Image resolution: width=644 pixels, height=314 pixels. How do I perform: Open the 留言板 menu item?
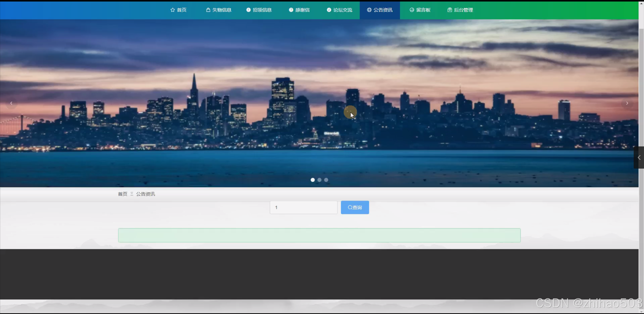[423, 10]
